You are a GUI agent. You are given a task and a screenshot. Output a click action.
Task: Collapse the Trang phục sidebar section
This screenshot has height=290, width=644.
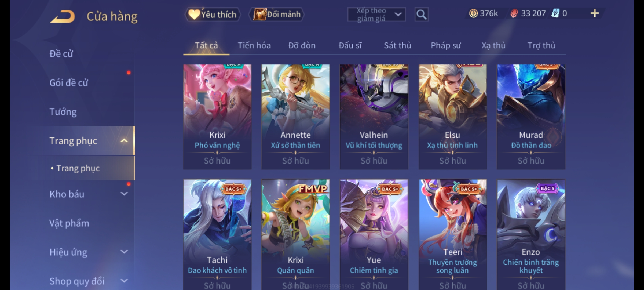coord(124,141)
